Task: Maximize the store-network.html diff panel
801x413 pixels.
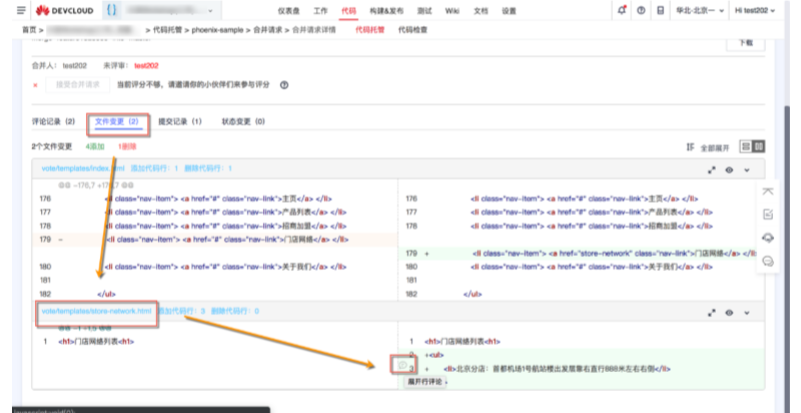Action: (712, 313)
